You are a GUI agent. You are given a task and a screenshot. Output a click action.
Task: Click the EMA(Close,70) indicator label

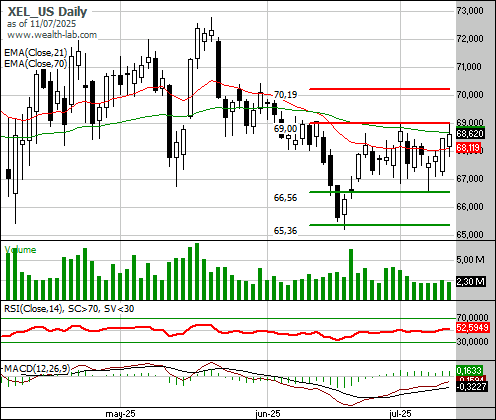click(36, 63)
